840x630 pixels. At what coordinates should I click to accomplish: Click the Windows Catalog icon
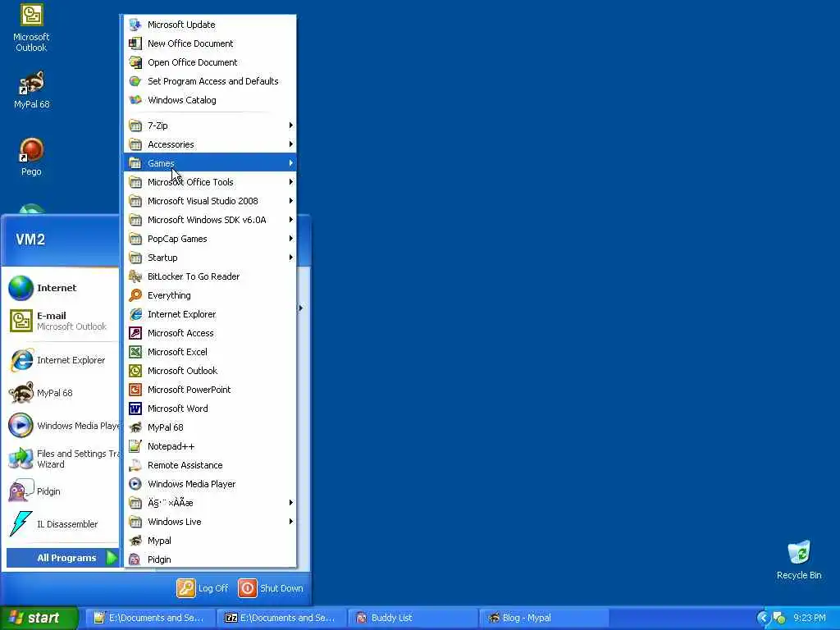pos(135,99)
